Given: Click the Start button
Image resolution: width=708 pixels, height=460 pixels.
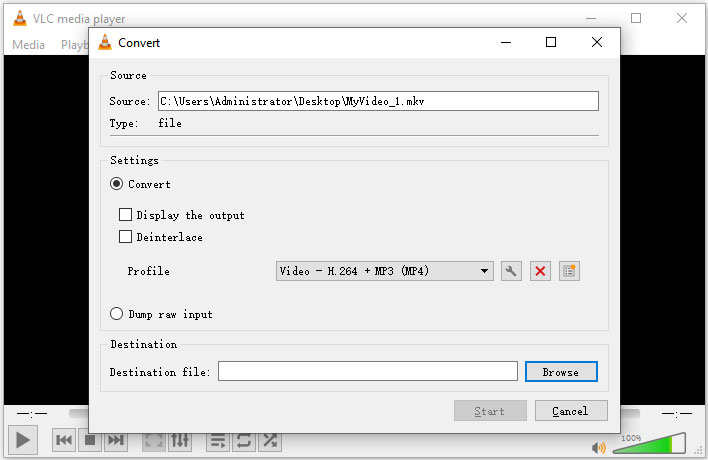Looking at the screenshot, I should [x=490, y=411].
